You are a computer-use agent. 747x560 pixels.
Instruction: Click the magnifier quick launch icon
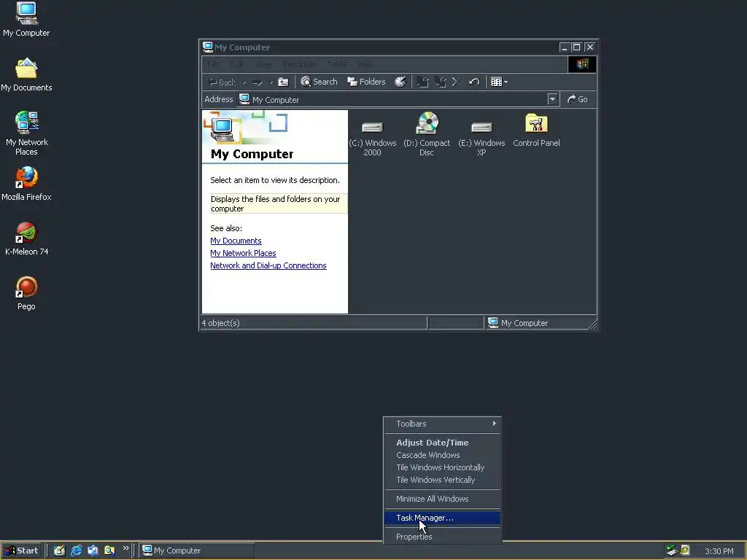pyautogui.click(x=109, y=551)
